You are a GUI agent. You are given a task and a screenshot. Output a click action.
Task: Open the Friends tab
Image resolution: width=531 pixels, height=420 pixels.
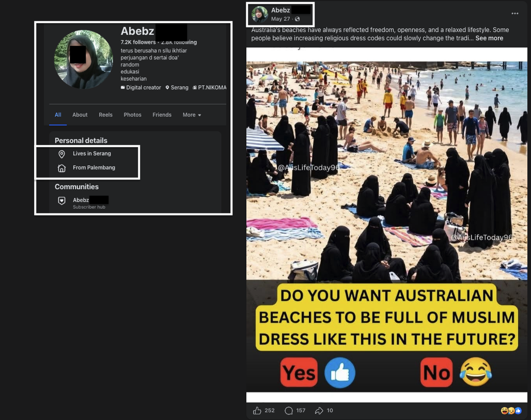coord(162,115)
